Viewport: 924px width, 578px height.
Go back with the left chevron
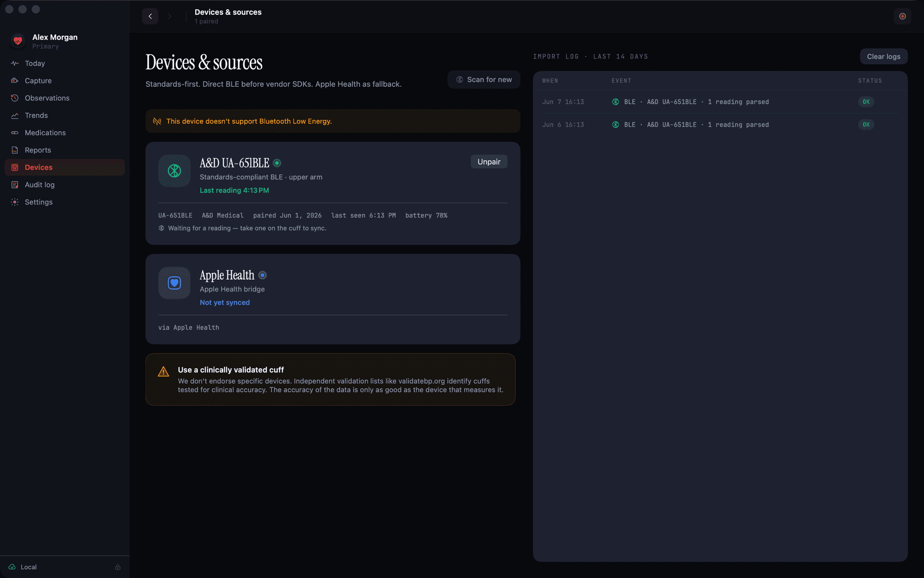click(x=150, y=16)
